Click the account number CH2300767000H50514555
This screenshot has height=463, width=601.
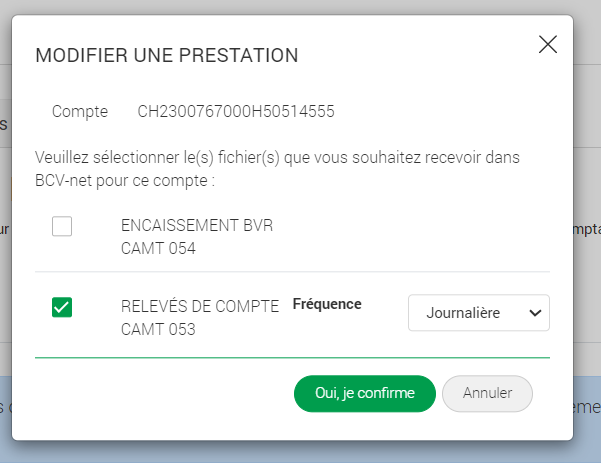235,112
